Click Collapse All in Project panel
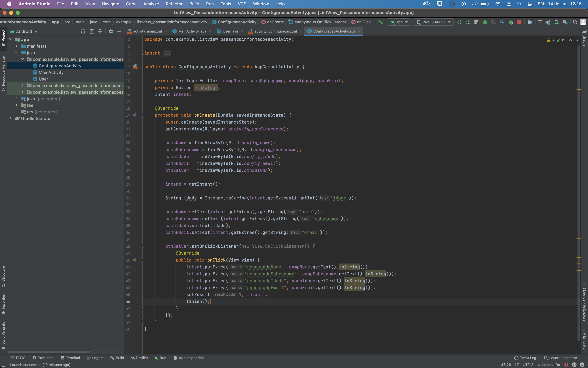This screenshot has height=368, width=588. click(100, 31)
